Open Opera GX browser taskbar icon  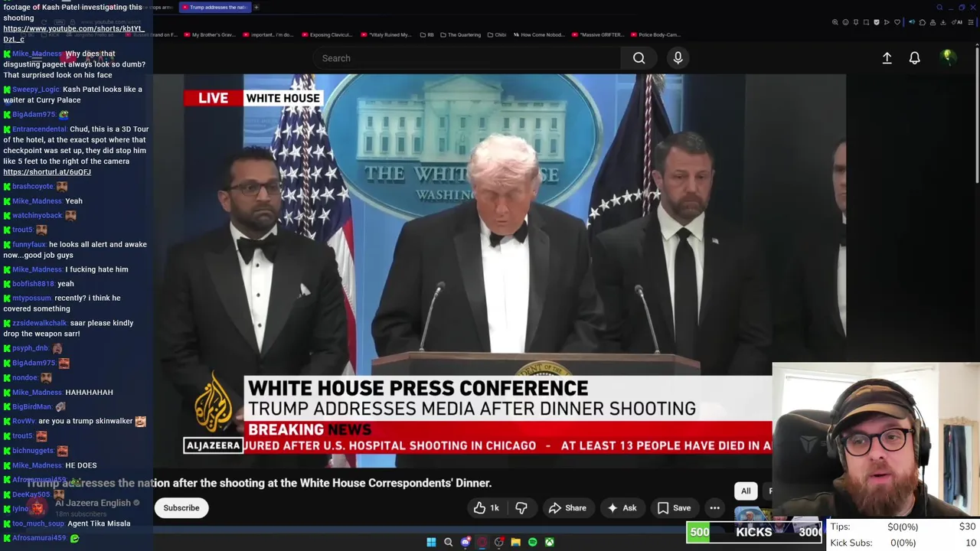click(482, 542)
